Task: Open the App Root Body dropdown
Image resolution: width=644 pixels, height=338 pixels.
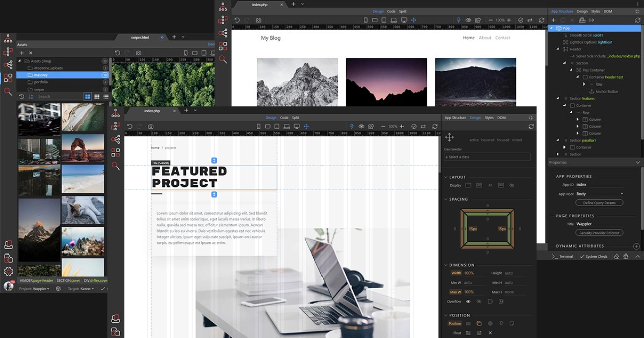Action: point(599,194)
